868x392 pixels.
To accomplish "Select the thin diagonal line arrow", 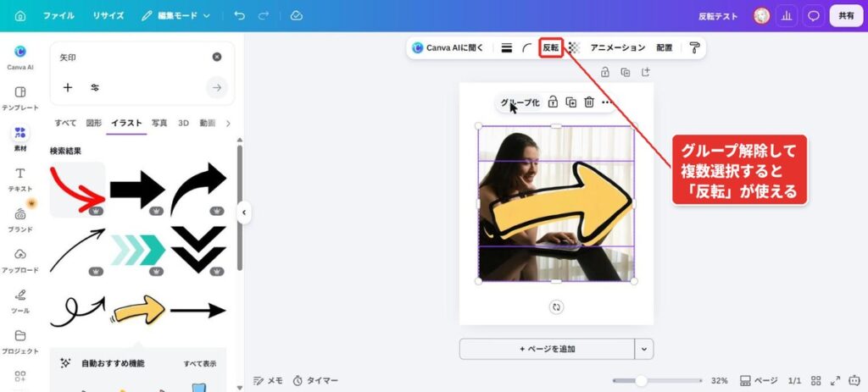I will tap(77, 250).
